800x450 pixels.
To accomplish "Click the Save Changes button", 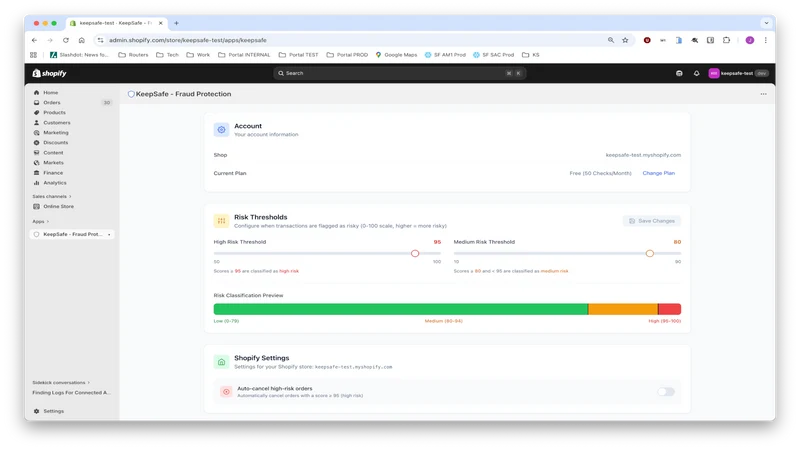I will tap(652, 221).
